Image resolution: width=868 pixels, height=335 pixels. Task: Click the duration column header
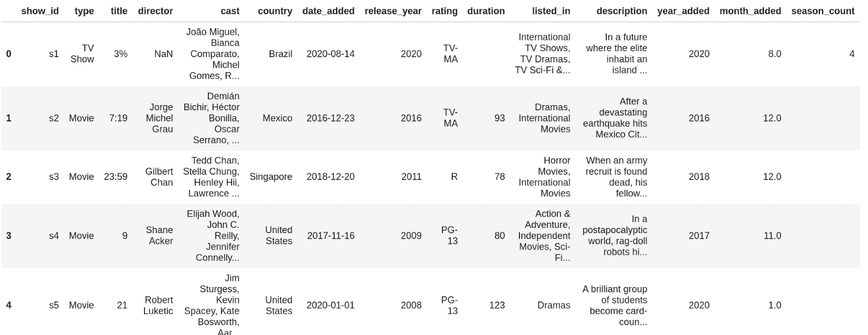coord(486,11)
